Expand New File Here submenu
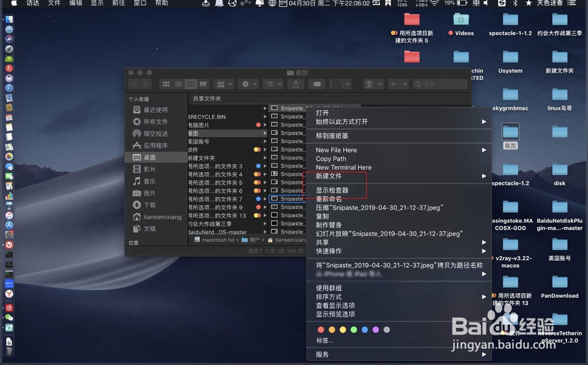Image resolution: width=588 pixels, height=365 pixels. coord(399,150)
